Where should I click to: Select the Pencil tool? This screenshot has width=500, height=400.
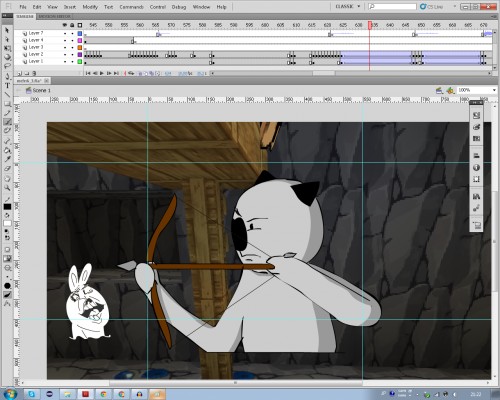coord(7,113)
